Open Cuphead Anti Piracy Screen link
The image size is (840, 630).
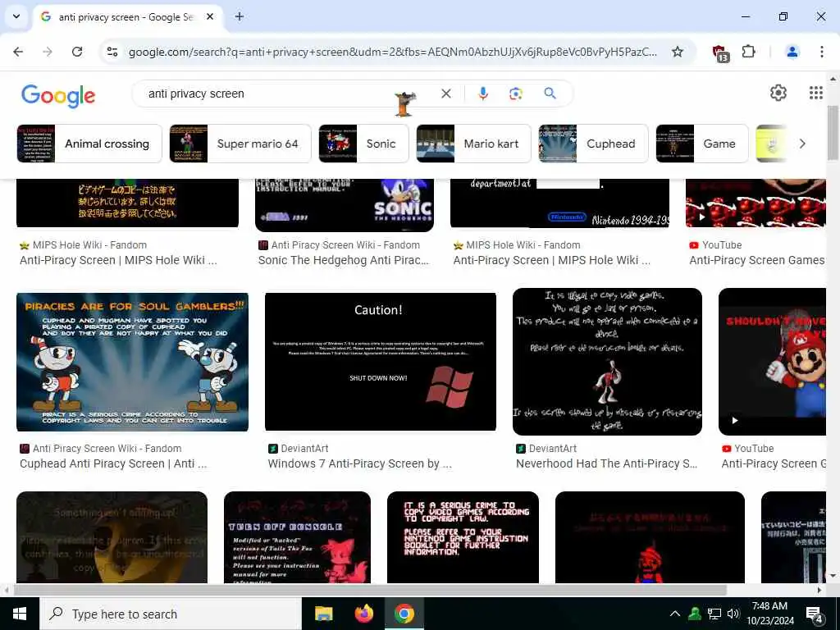(113, 464)
